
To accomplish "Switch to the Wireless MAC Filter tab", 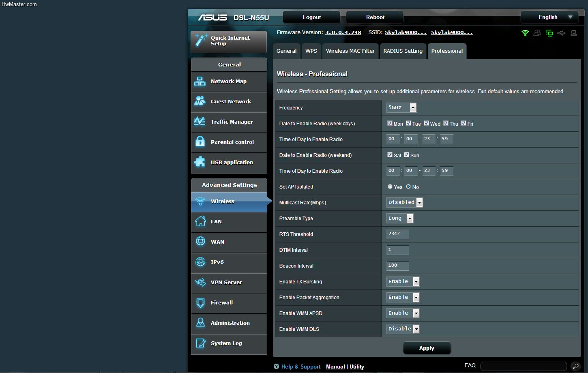I will [350, 51].
